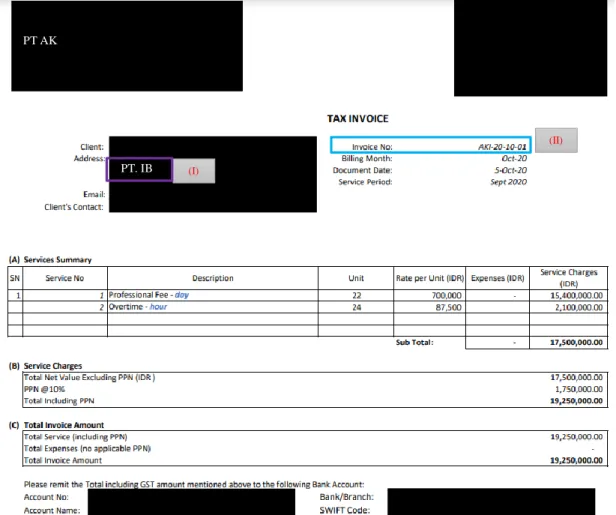This screenshot has width=616, height=515.
Task: Select the document date 5-Oct-20
Action: click(x=510, y=170)
